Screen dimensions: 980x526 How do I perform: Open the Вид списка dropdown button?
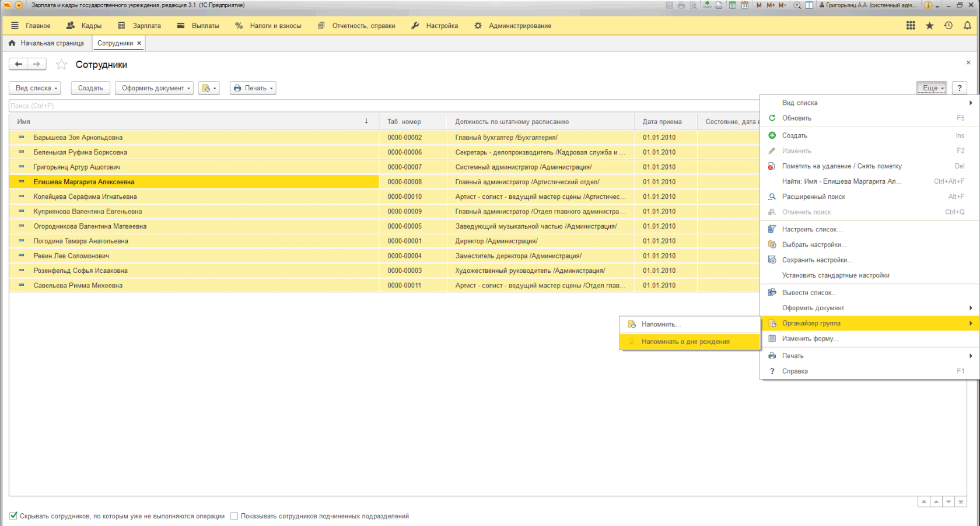(35, 88)
